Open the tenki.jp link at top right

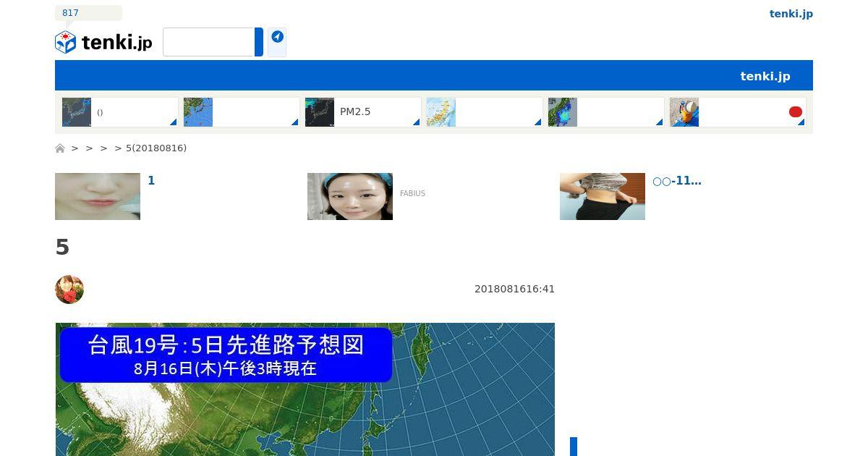coord(791,14)
